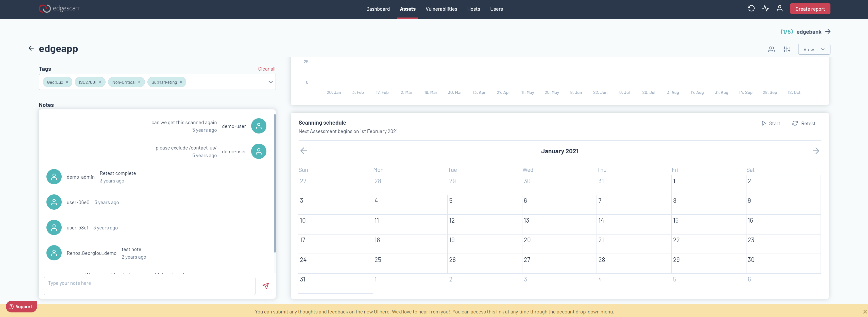This screenshot has height=317, width=868.
Task: Remove the Non-Critical tag
Action: pyautogui.click(x=139, y=82)
